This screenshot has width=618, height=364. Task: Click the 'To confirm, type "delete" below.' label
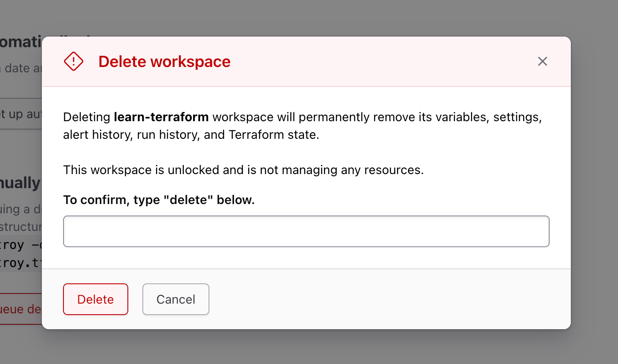[x=159, y=200]
